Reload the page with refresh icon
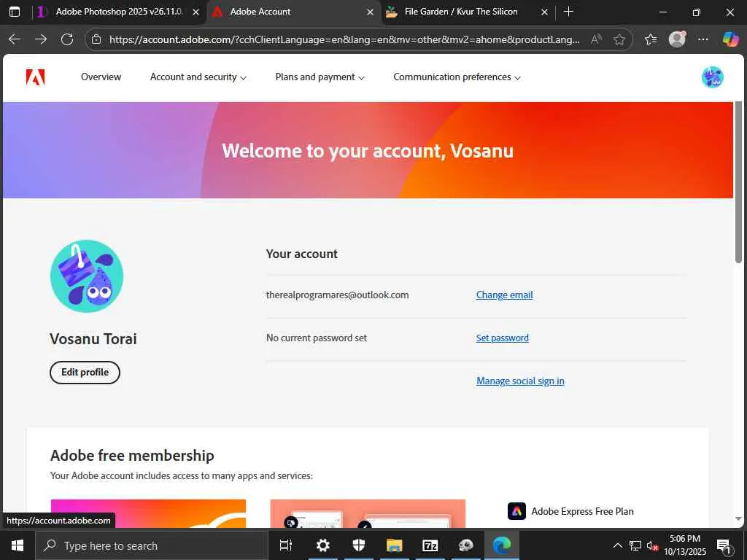 coord(67,39)
